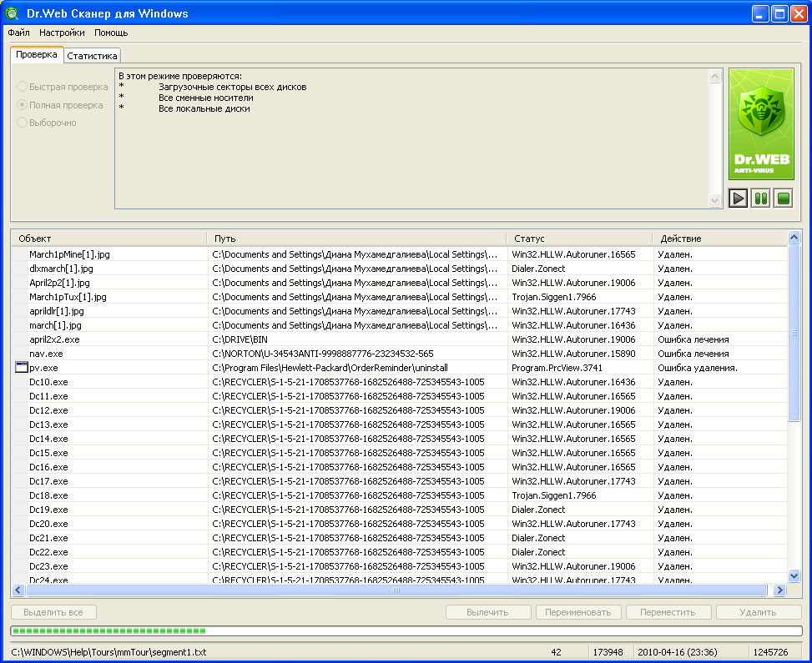Sort by the Статус column header
The height and width of the screenshot is (663, 812).
click(x=579, y=238)
